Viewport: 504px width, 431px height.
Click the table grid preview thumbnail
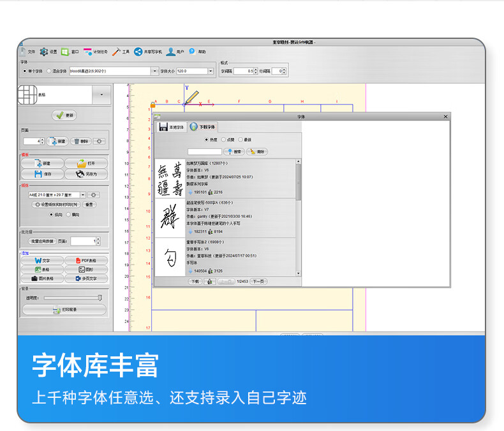[x=27, y=94]
